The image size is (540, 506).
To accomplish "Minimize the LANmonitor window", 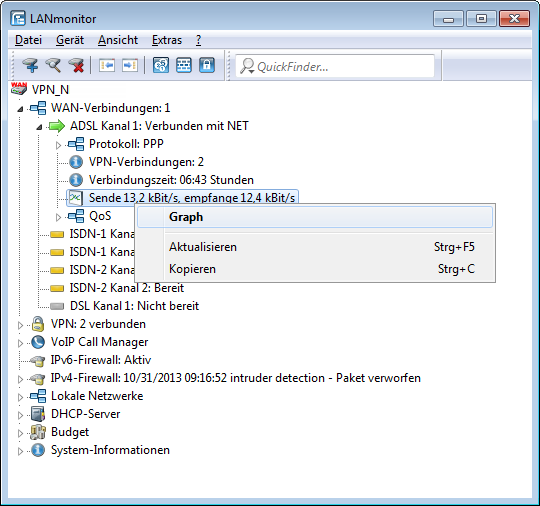I will (448, 19).
